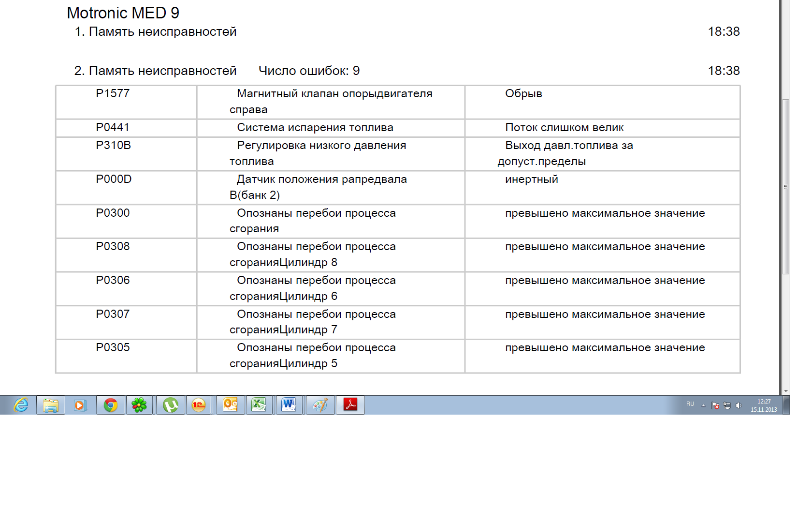Image resolution: width=812 pixels, height=508 pixels.
Task: Click 'Поток слишком велик' status cell
Action: pyautogui.click(x=603, y=128)
